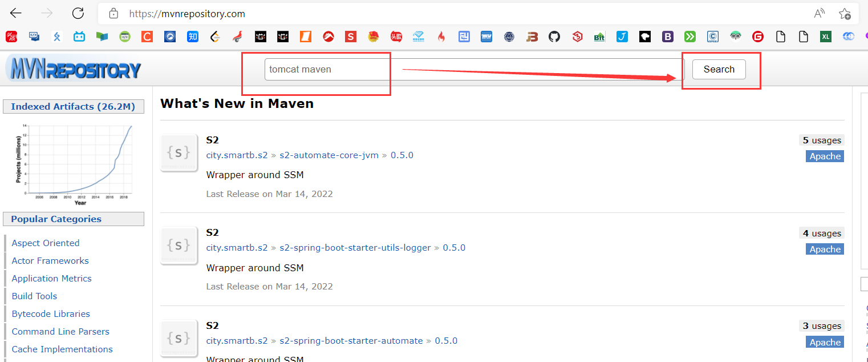Focus the tomcat maven search box

pyautogui.click(x=474, y=69)
